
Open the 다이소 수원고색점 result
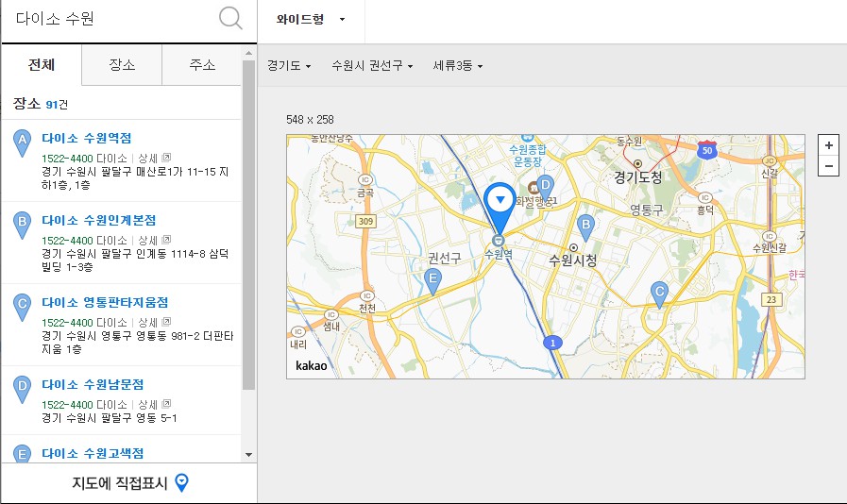[x=93, y=453]
